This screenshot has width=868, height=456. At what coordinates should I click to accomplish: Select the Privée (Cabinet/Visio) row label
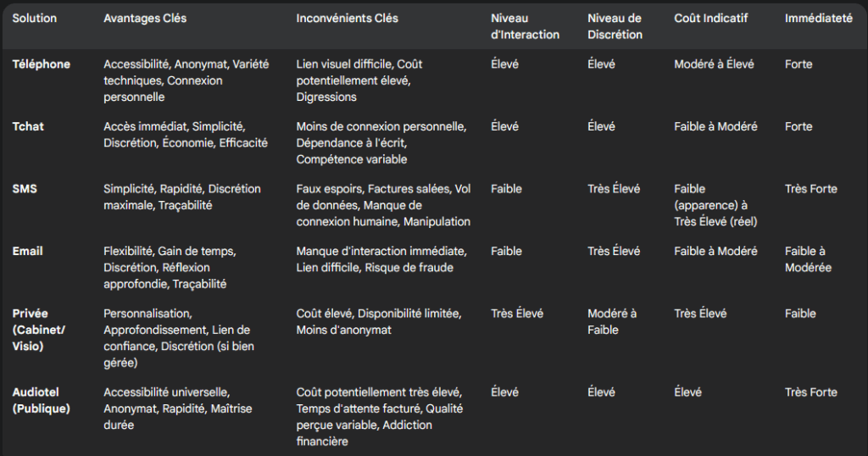39,330
